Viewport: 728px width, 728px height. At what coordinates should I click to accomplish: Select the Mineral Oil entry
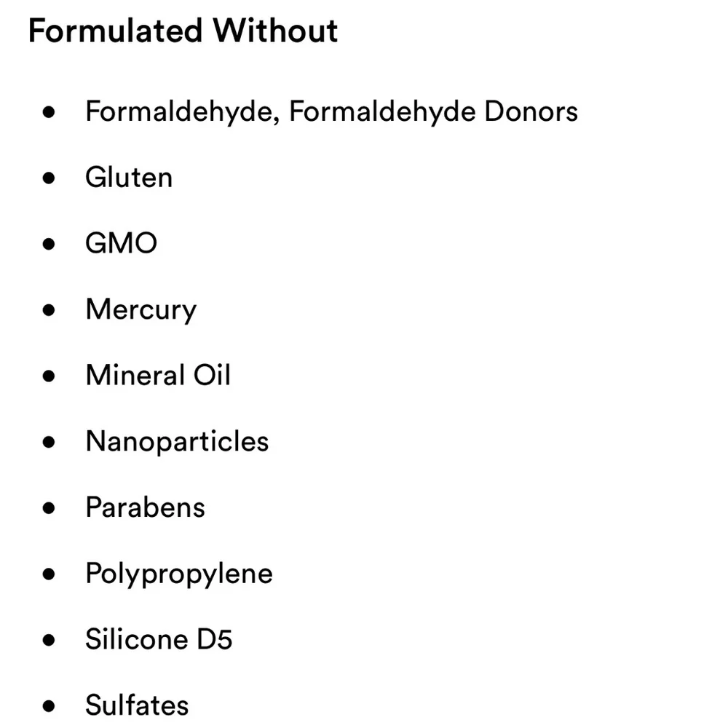[158, 375]
